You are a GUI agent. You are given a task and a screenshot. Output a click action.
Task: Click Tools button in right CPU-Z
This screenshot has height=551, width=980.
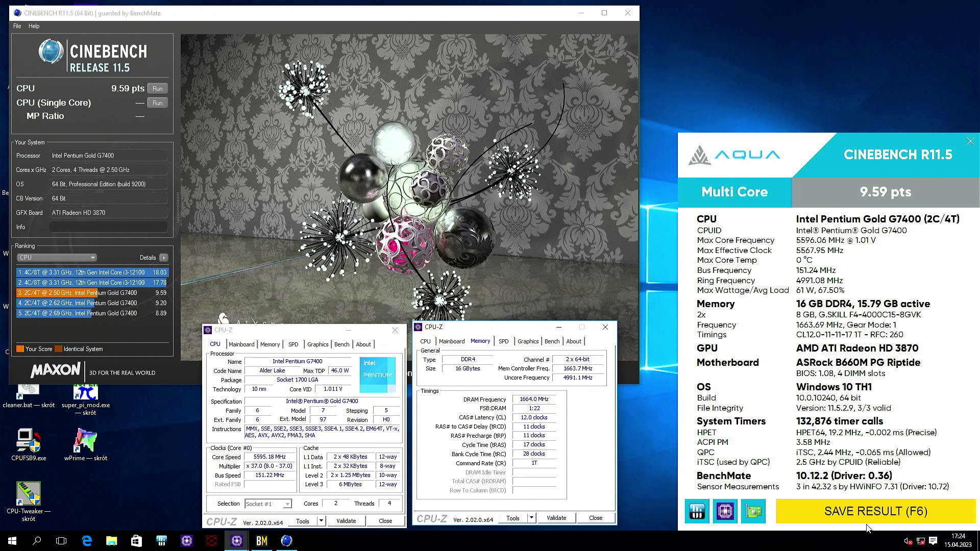[x=512, y=518]
